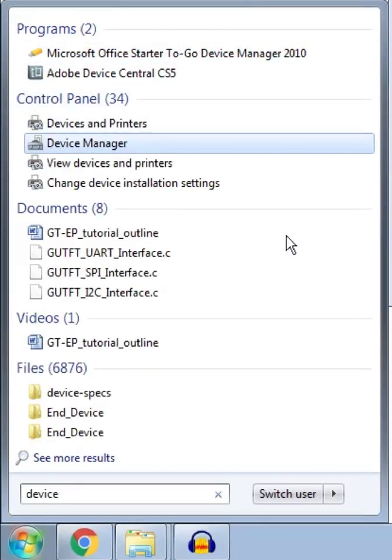Open Microsoft Office Starter To-Go Device Manager

[176, 54]
